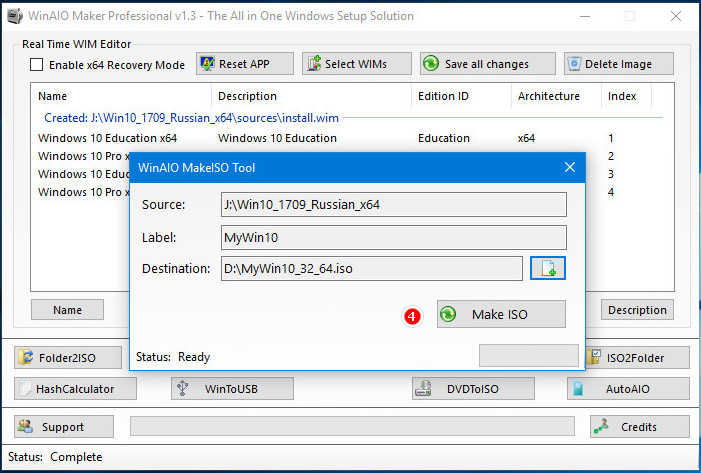Click the Label field MyWin10

[393, 237]
